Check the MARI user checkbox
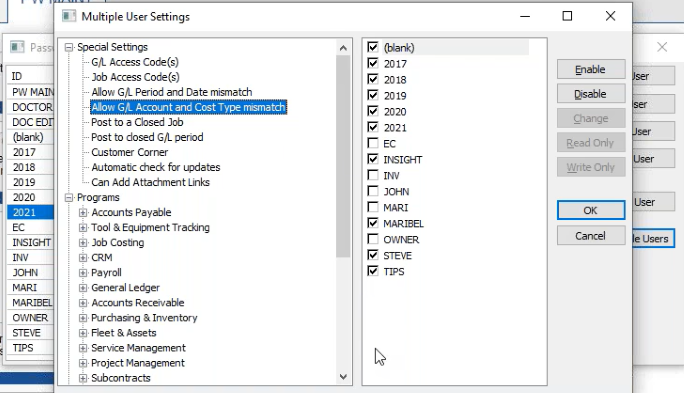Viewport: 684px width, 393px height. [x=373, y=207]
